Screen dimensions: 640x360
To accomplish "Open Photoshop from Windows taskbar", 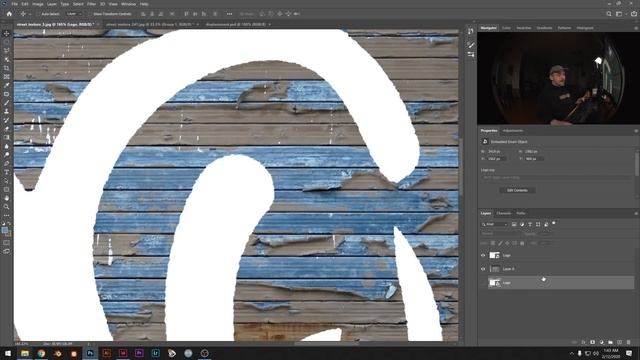I will tap(90, 353).
